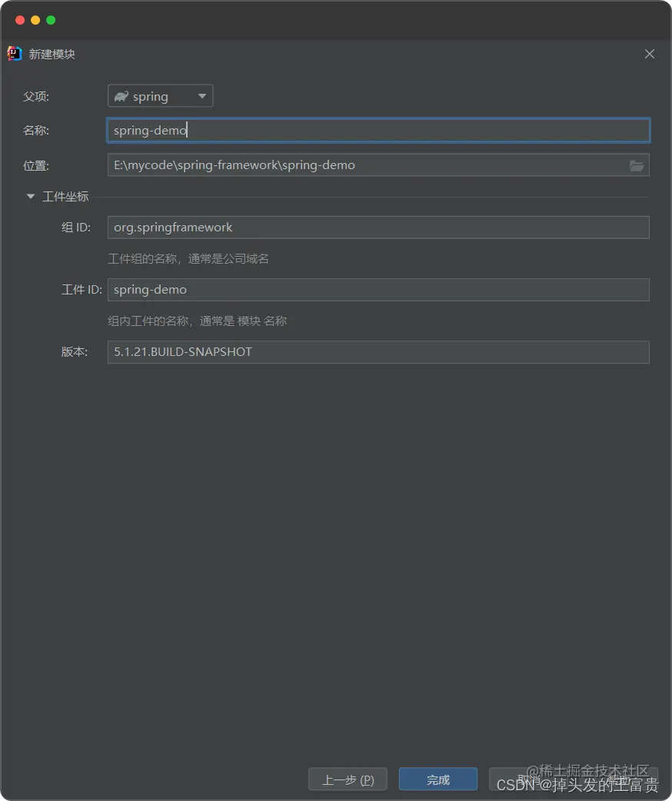Click the red macOS close button
The image size is (672, 801).
click(20, 20)
